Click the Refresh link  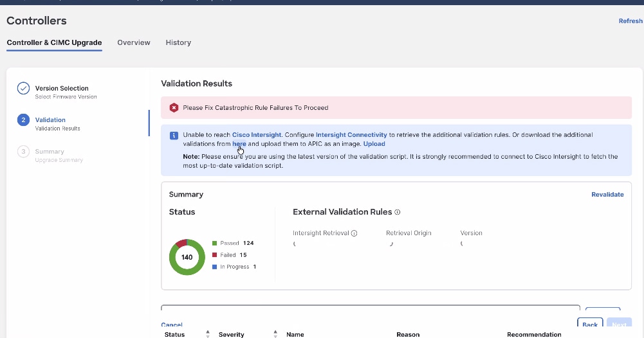[630, 21]
